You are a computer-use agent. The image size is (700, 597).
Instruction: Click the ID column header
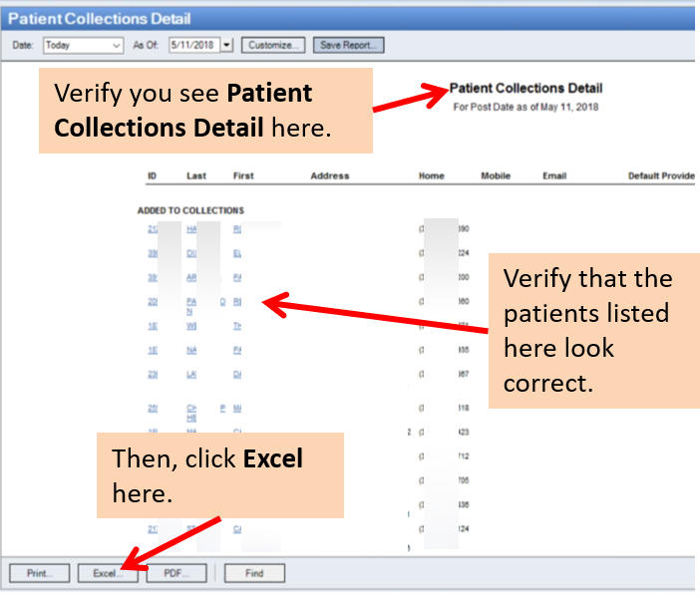[153, 176]
